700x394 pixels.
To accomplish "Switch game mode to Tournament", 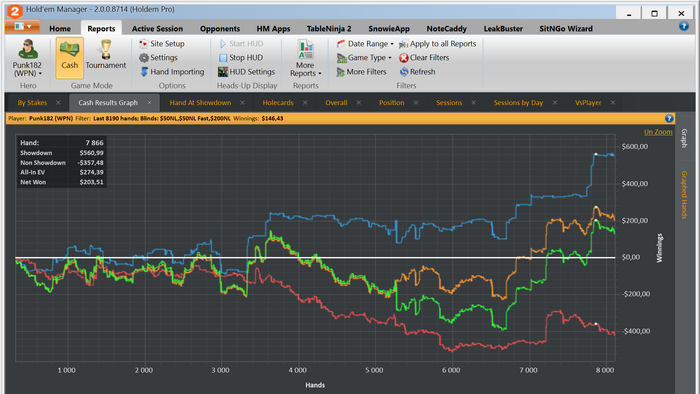I will coord(106,55).
